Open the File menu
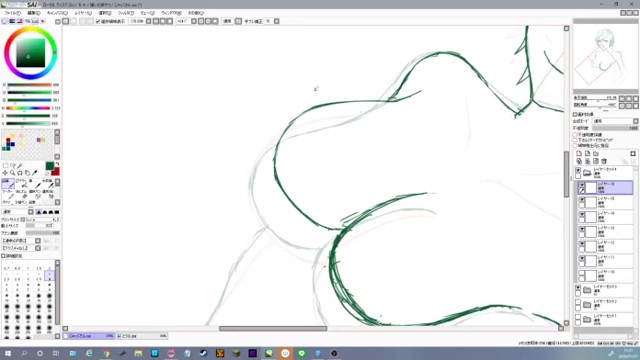640x360 pixels. tap(12, 13)
